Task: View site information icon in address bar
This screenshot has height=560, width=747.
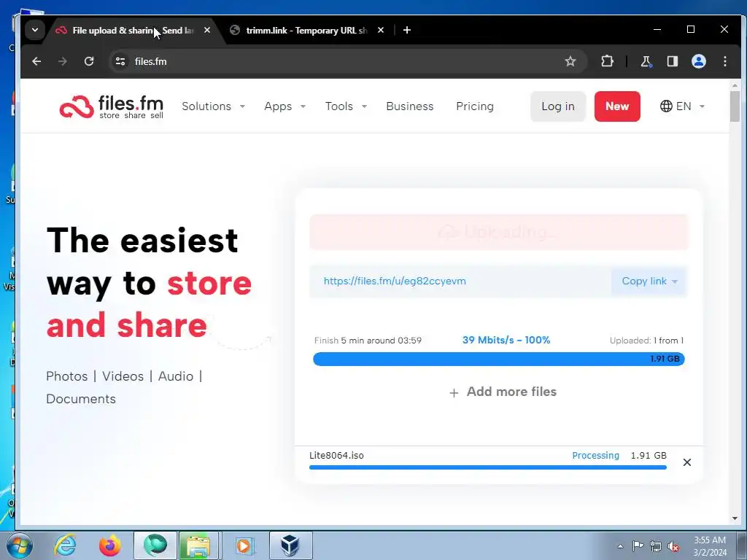Action: [x=120, y=61]
